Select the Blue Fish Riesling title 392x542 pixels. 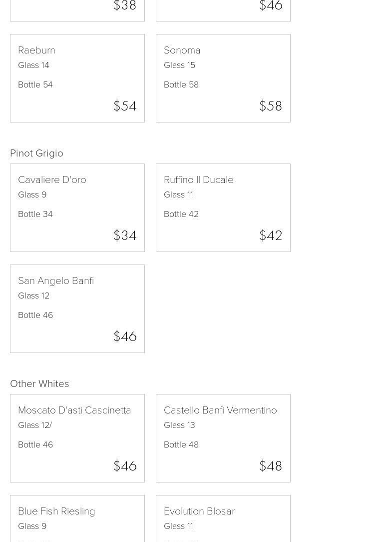[x=56, y=511]
